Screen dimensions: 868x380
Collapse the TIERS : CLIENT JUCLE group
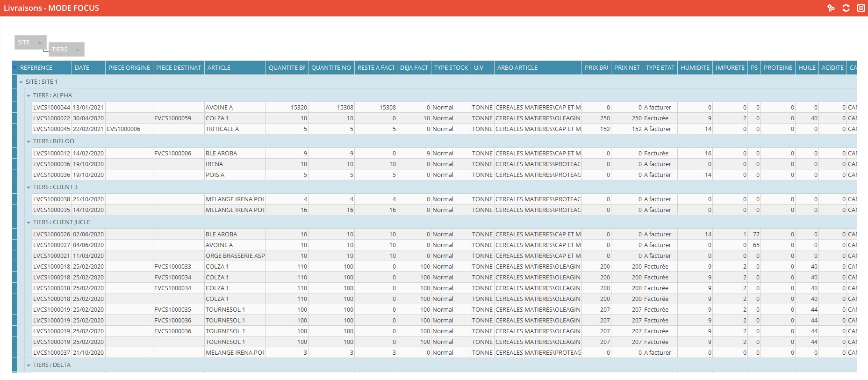29,222
